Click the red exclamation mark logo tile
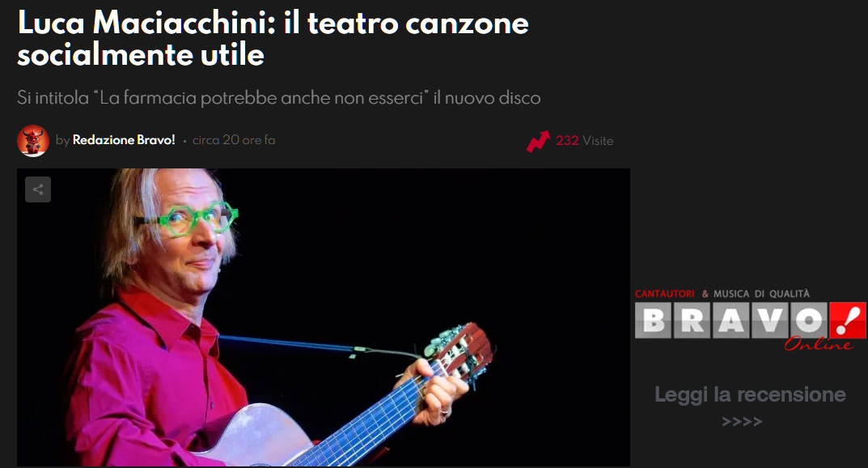The image size is (868, 468). pyautogui.click(x=848, y=320)
